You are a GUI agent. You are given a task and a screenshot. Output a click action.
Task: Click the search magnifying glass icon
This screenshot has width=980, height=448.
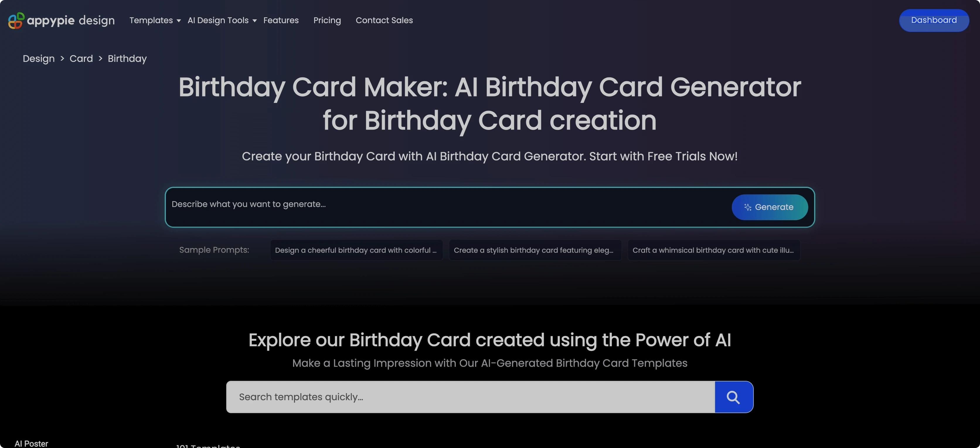(734, 396)
